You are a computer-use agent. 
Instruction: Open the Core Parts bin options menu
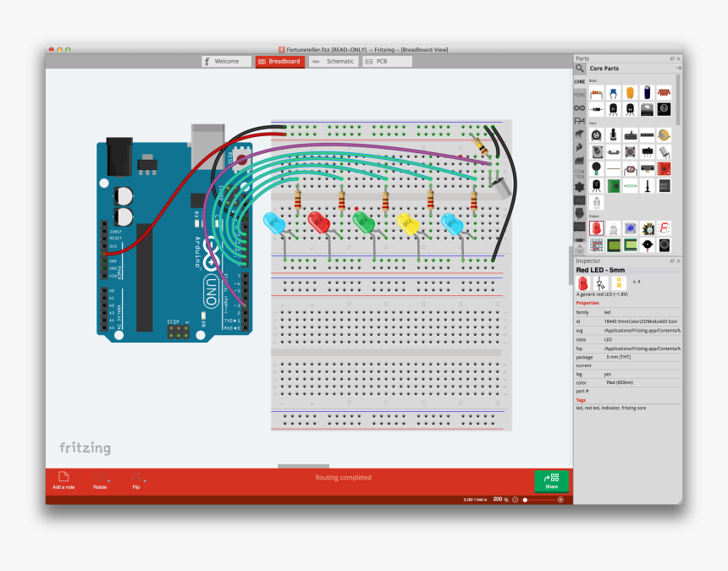[678, 68]
